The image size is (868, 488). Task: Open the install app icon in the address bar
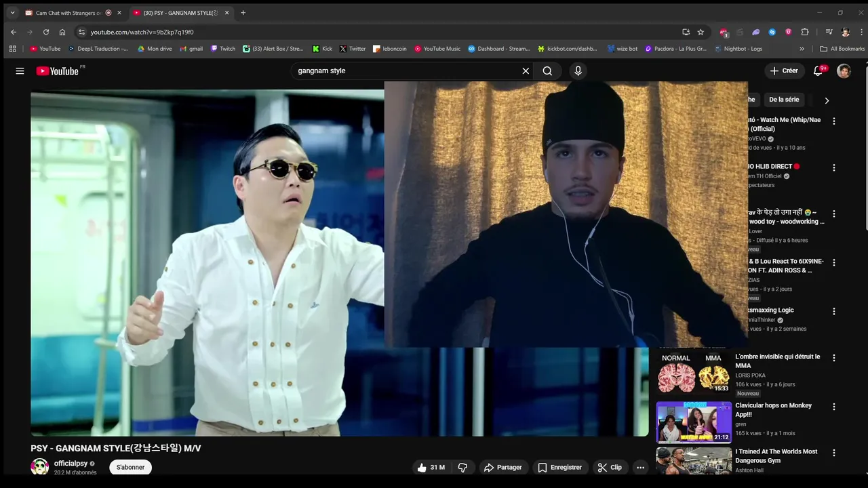point(686,32)
